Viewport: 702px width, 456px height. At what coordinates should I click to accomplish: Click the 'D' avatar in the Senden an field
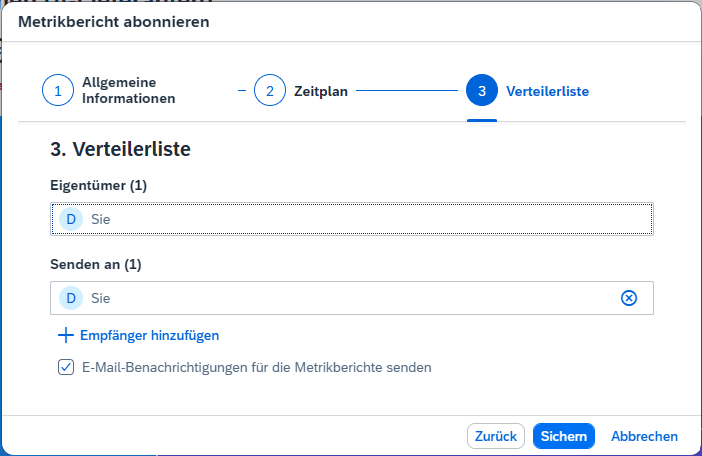tap(71, 298)
